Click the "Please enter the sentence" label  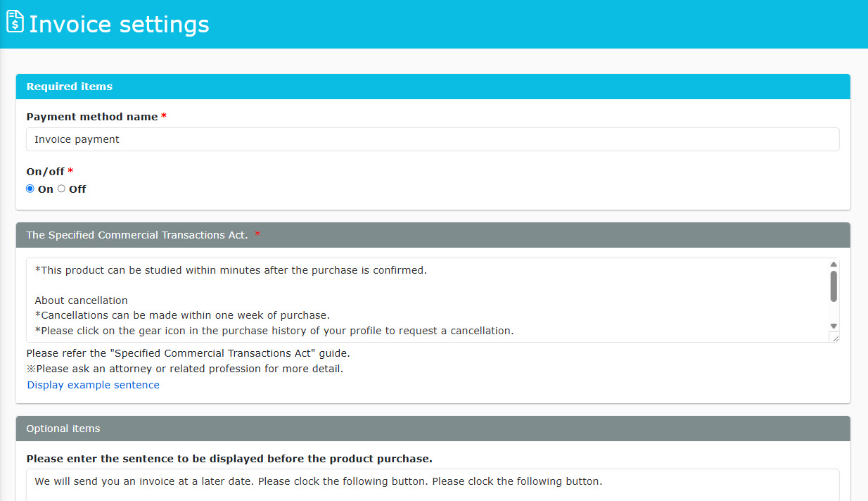pos(229,459)
